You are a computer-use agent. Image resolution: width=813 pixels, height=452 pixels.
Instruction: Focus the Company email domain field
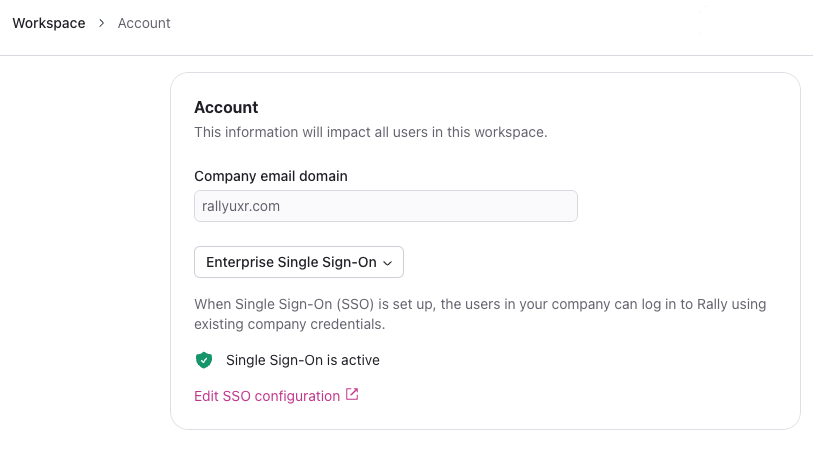[x=385, y=206]
